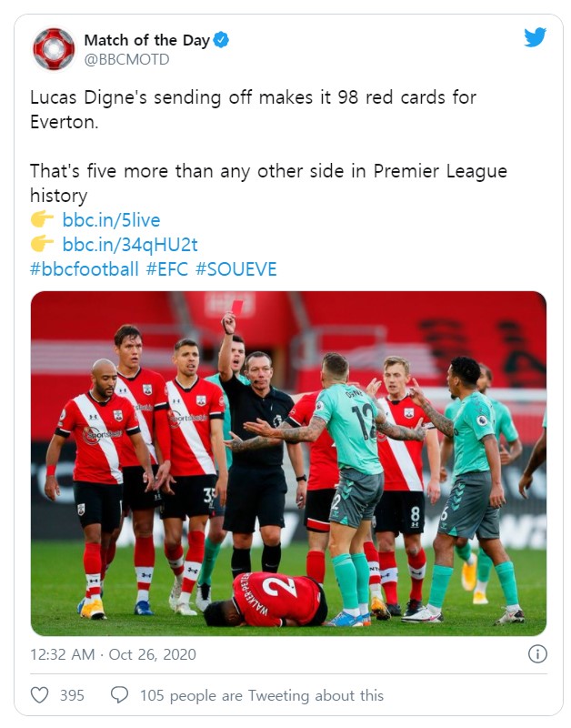571x728 pixels.
Task: Click the pointing hand emoji beside bbc.in/5live
Action: pyautogui.click(x=42, y=219)
